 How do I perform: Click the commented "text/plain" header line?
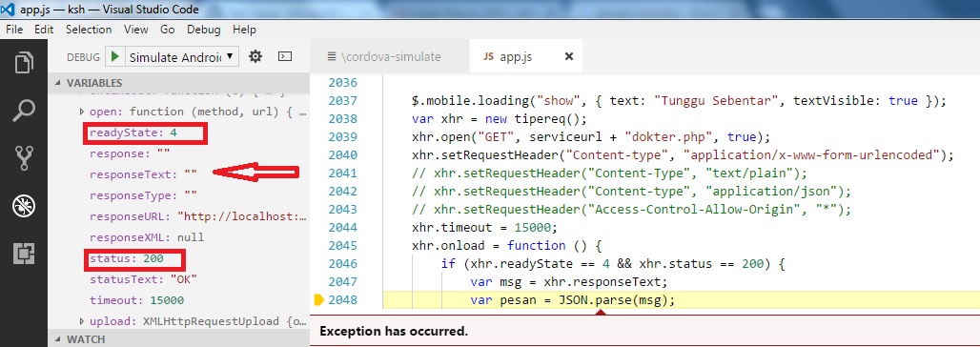pyautogui.click(x=610, y=173)
